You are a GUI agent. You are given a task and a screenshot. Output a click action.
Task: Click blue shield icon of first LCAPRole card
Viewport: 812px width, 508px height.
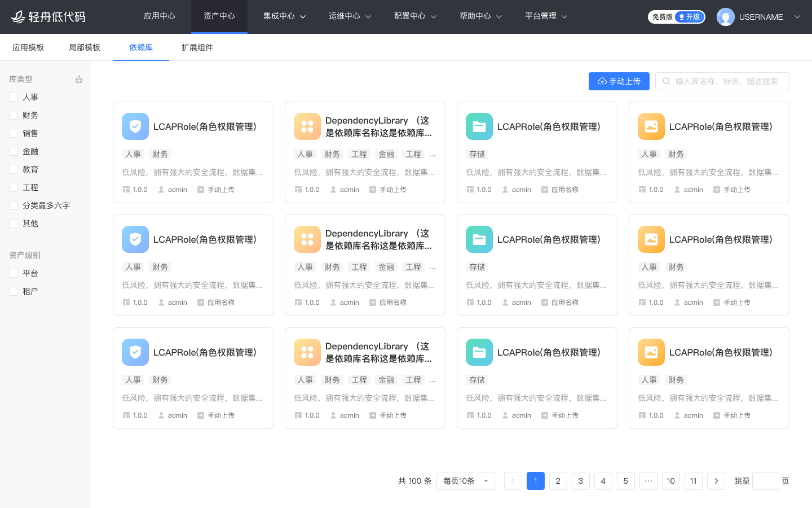click(x=135, y=126)
